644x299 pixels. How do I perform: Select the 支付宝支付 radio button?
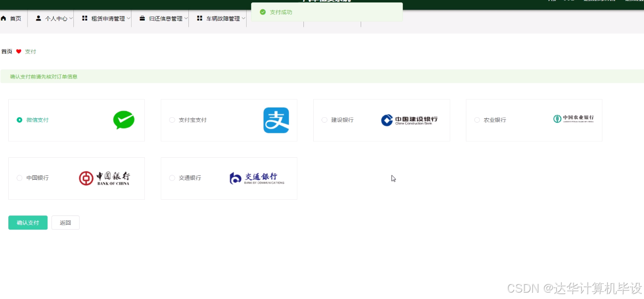point(172,120)
